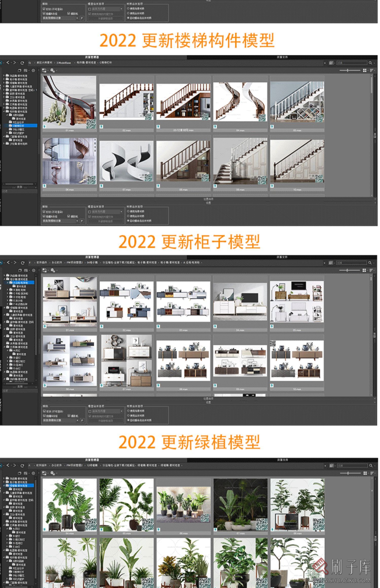Switch to 资源管理器 tab in staircase panel

point(92,57)
